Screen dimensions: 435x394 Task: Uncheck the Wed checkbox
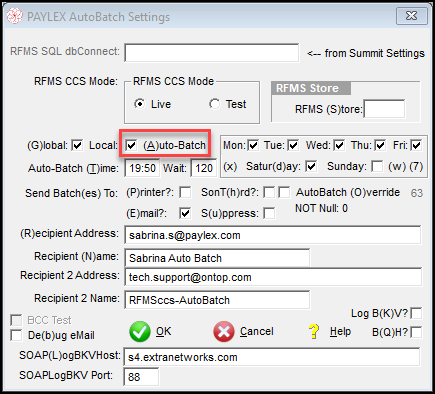[339, 145]
